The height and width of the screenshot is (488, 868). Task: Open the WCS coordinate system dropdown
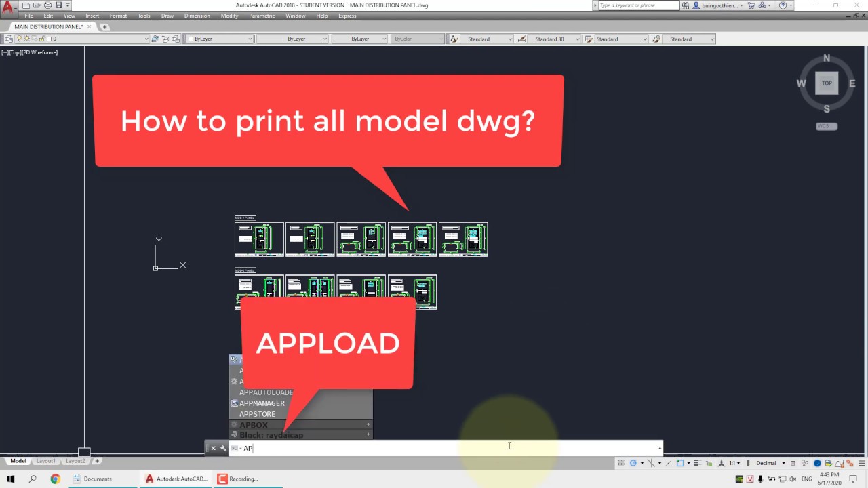(x=827, y=126)
